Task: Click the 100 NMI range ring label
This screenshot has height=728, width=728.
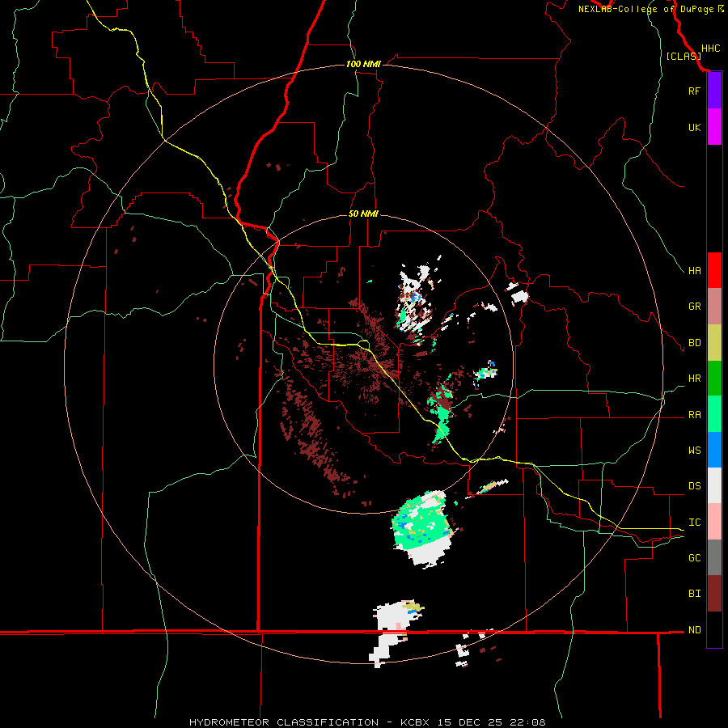Action: point(363,64)
